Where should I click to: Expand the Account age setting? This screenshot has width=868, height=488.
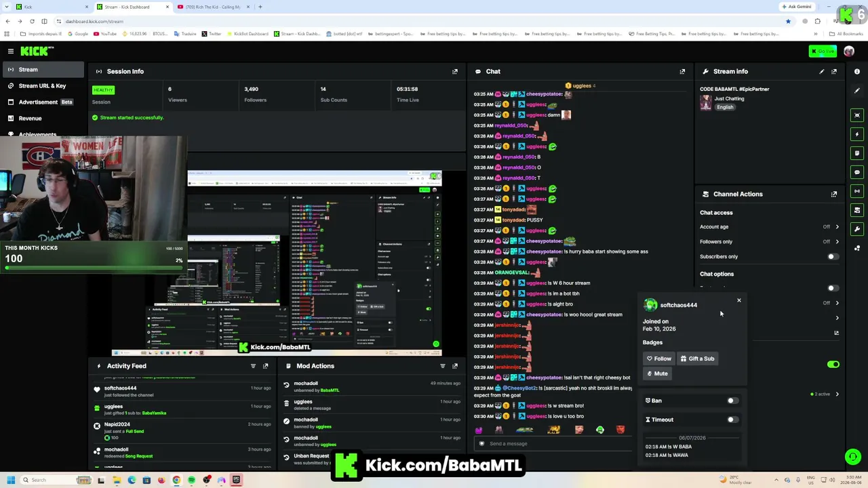click(837, 227)
